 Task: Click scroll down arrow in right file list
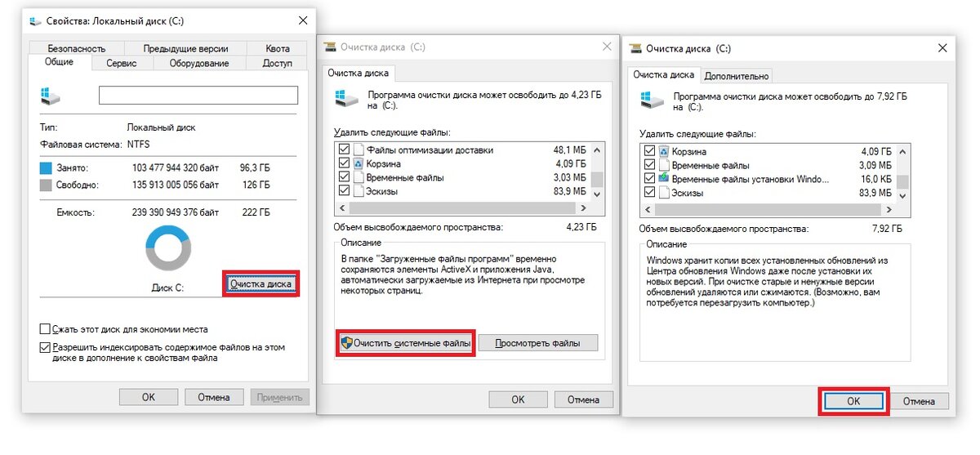coord(902,196)
